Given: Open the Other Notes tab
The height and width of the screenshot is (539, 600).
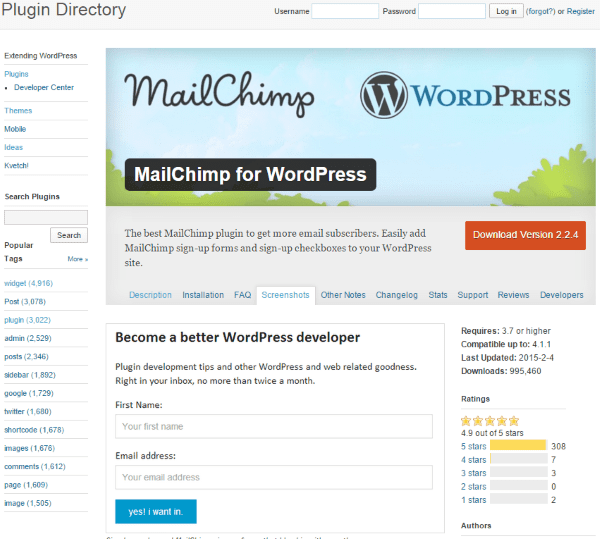Looking at the screenshot, I should [x=343, y=295].
